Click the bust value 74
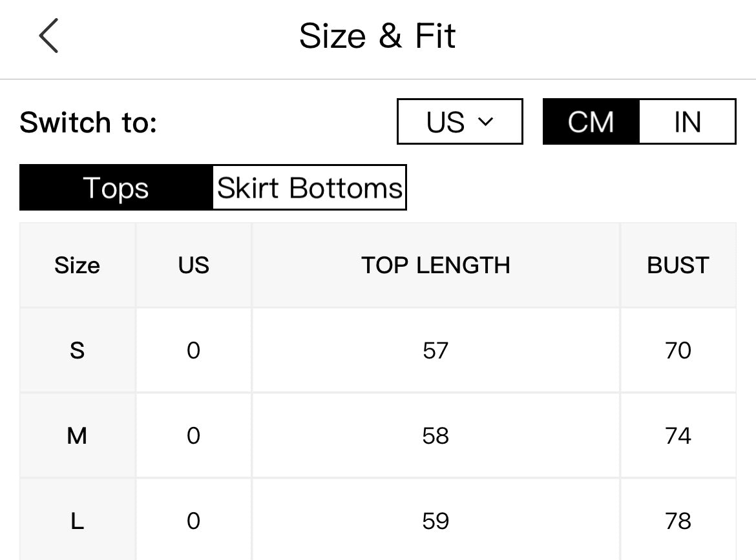The width and height of the screenshot is (756, 560). (x=678, y=435)
